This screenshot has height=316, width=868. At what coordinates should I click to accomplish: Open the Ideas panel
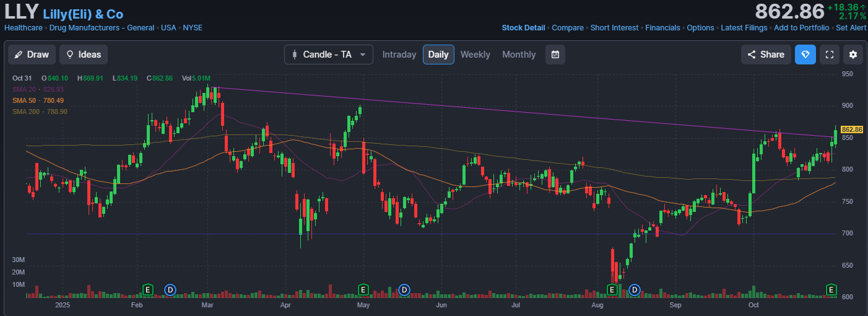point(84,55)
